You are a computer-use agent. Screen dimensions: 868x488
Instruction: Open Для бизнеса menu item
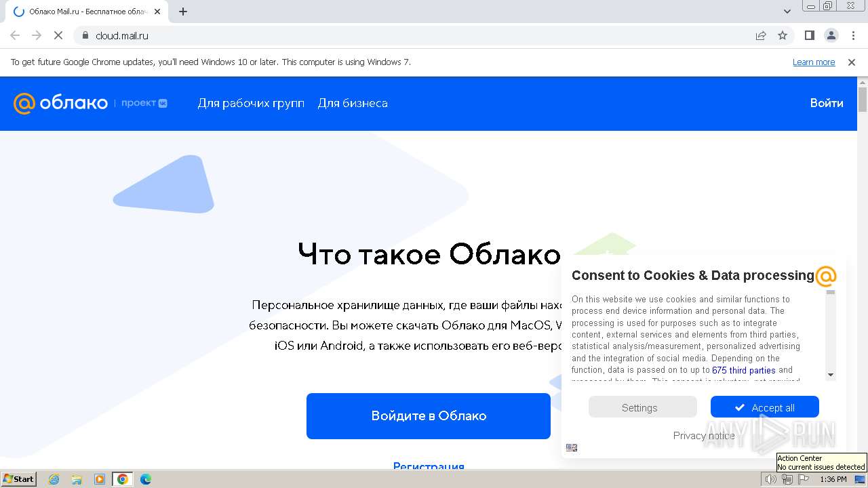coord(353,103)
